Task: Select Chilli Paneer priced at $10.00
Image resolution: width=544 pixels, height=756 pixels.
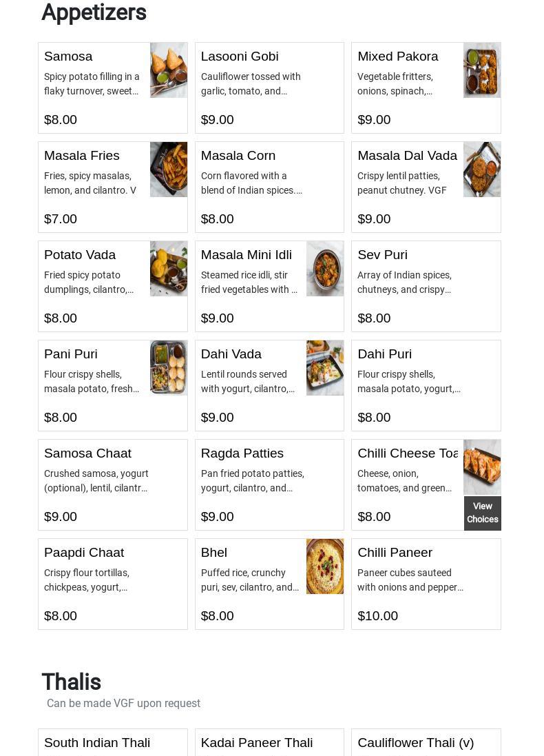Action: click(395, 553)
